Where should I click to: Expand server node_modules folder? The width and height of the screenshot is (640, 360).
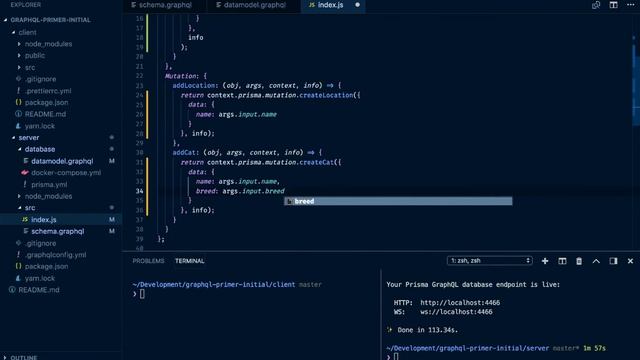pyautogui.click(x=48, y=196)
